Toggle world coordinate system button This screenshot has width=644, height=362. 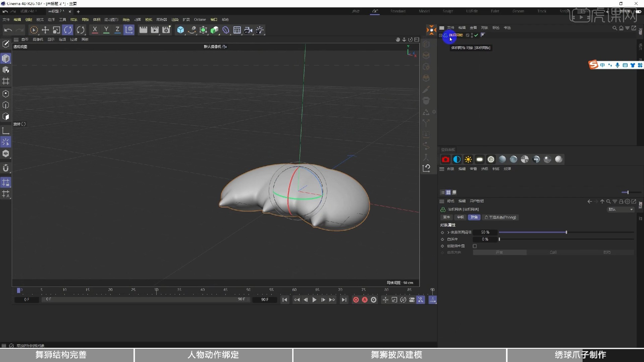pos(129,30)
